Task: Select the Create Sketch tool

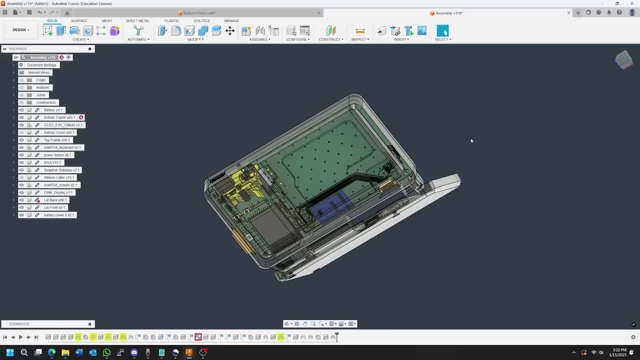Action: [48, 31]
